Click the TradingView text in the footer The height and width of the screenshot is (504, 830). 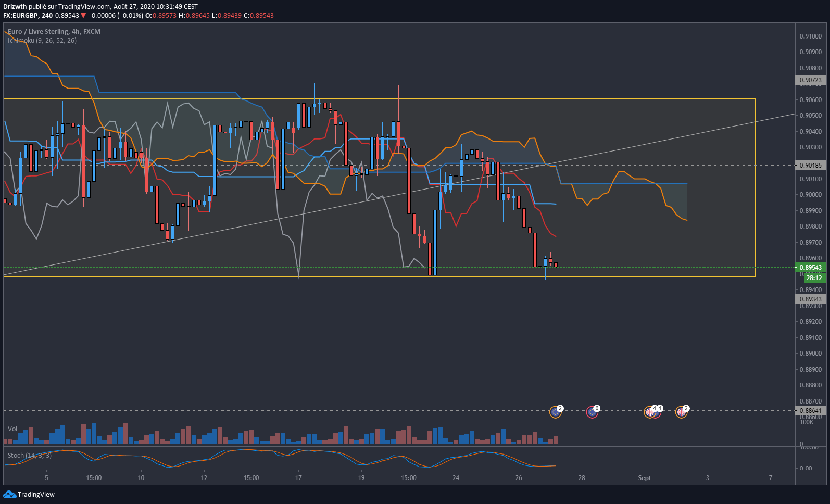[36, 494]
